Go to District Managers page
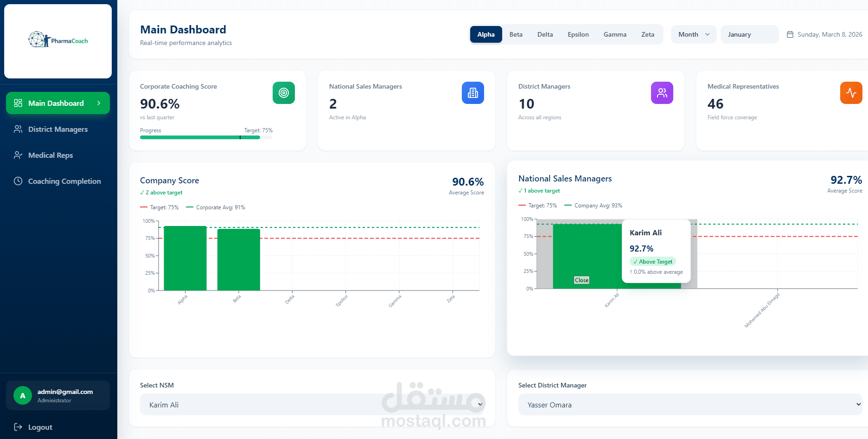The width and height of the screenshot is (868, 439). (x=58, y=129)
